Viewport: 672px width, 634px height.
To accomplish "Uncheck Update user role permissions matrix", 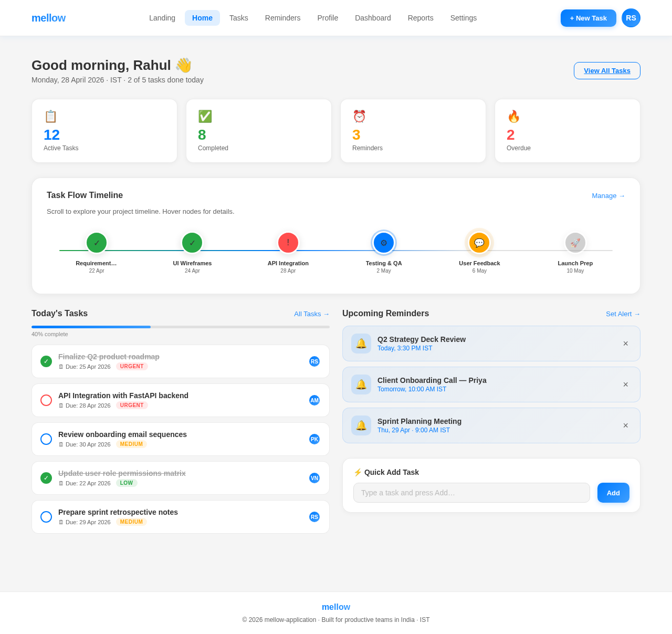I will [x=46, y=478].
